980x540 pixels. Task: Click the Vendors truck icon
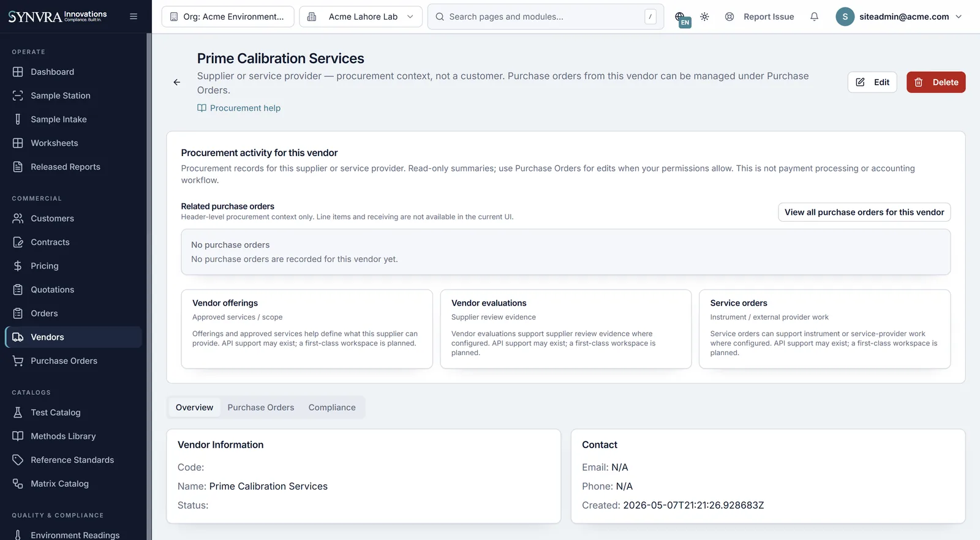18,337
